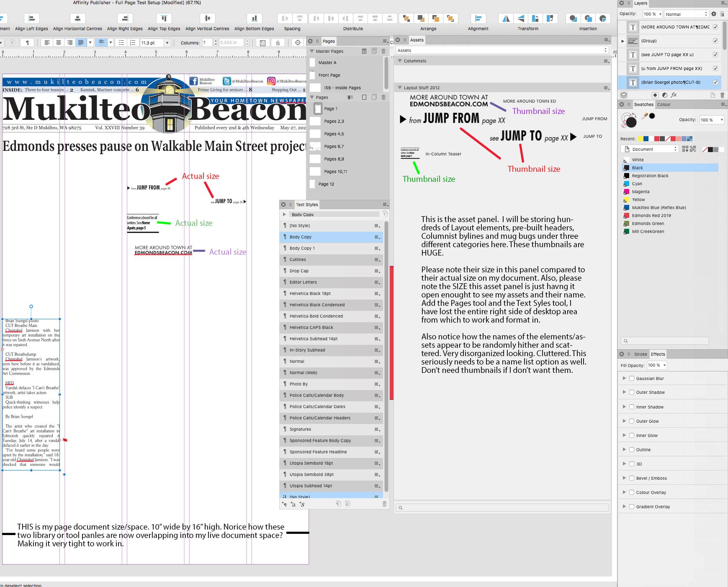Click the Align Horizontal Centres icon

77,18
